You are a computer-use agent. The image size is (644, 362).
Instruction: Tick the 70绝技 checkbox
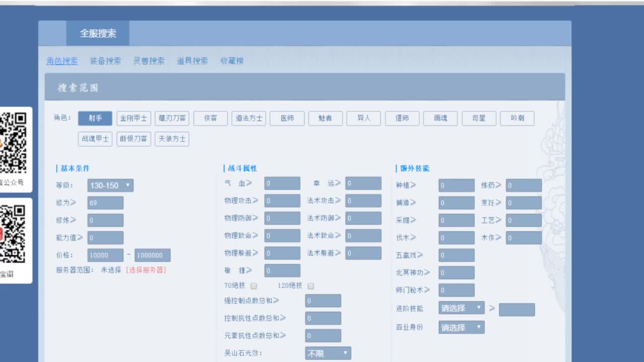coord(254,286)
